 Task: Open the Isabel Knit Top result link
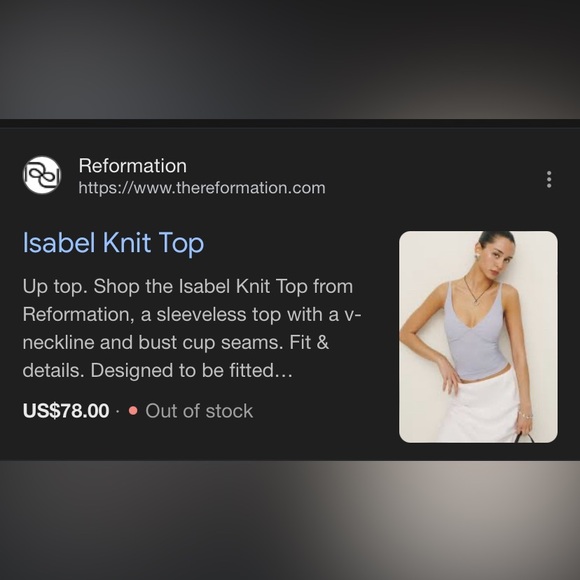click(113, 243)
